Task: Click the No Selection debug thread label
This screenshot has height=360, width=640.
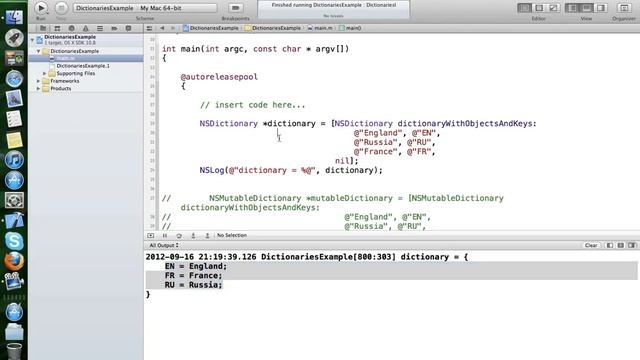Action: (232, 236)
